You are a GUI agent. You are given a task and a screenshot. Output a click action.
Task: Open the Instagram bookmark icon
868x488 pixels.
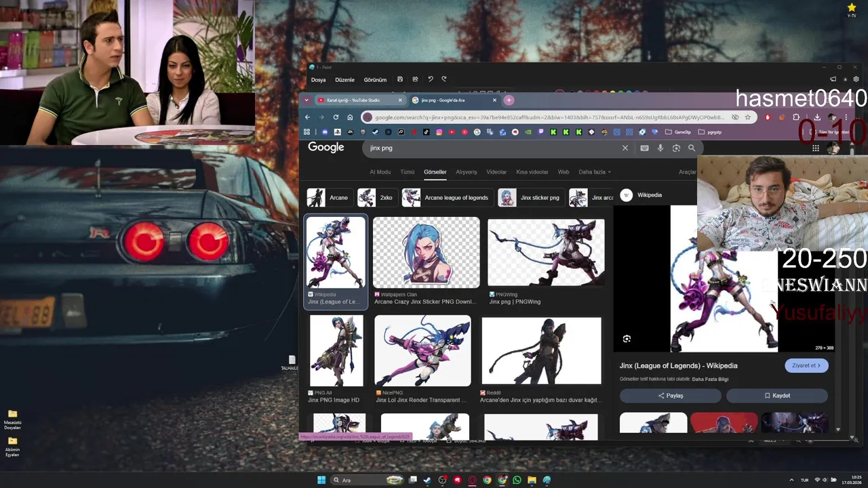[439, 132]
